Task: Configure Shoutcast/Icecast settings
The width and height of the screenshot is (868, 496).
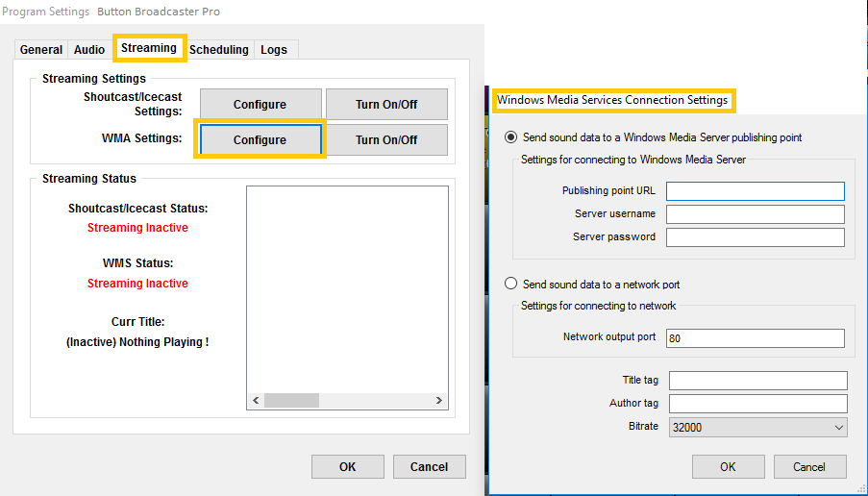Action: point(260,104)
